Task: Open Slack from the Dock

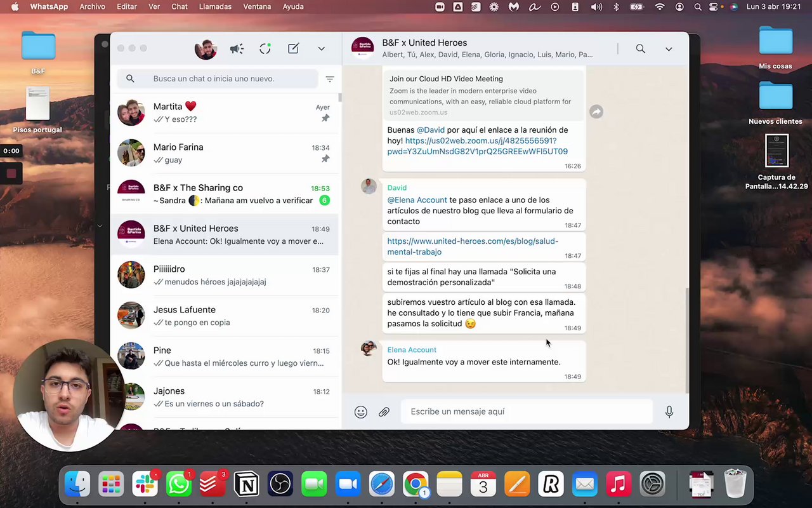Action: click(x=145, y=485)
